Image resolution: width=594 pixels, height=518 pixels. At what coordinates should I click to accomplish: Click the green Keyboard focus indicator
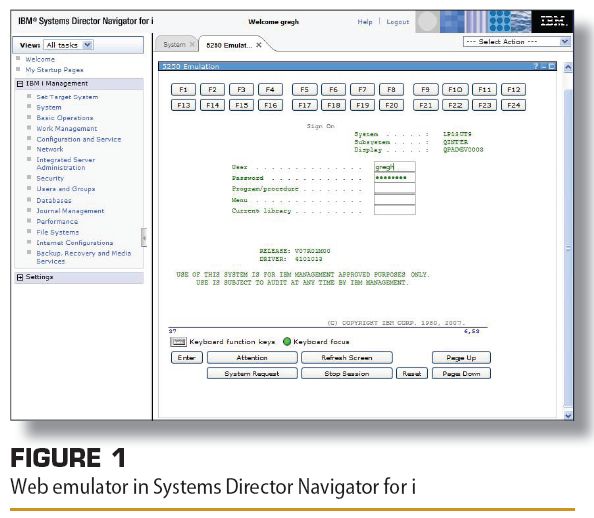[287, 342]
